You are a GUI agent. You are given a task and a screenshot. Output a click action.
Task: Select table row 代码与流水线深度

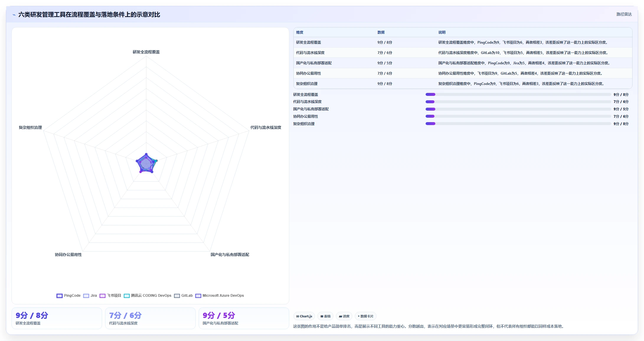463,53
